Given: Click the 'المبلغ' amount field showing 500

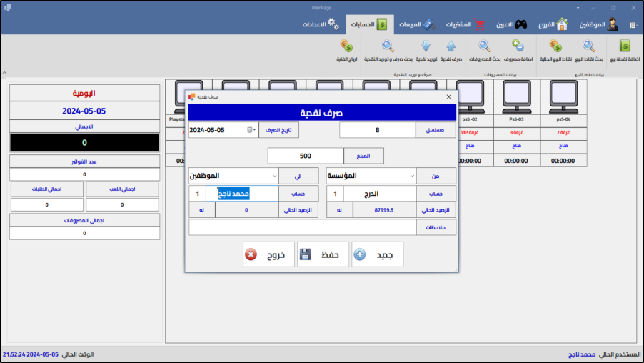Looking at the screenshot, I should [306, 156].
